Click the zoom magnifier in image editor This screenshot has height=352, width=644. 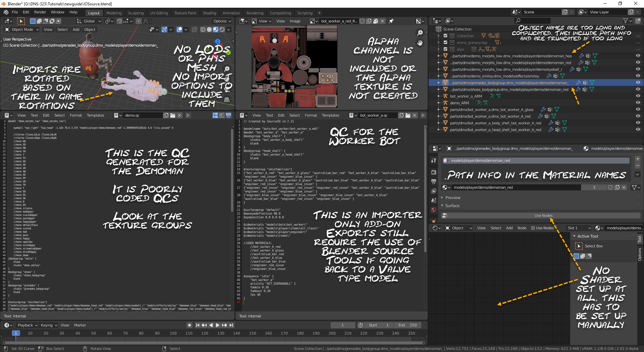420,33
